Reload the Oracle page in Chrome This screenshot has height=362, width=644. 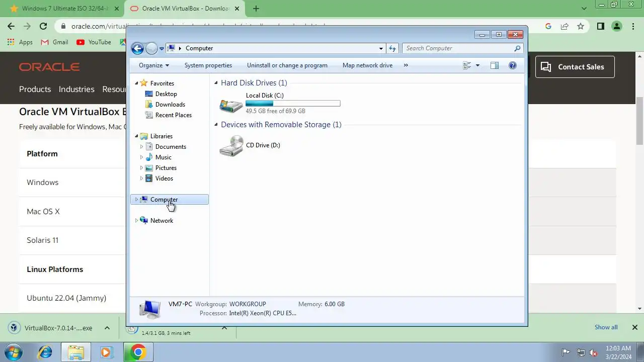(x=43, y=26)
